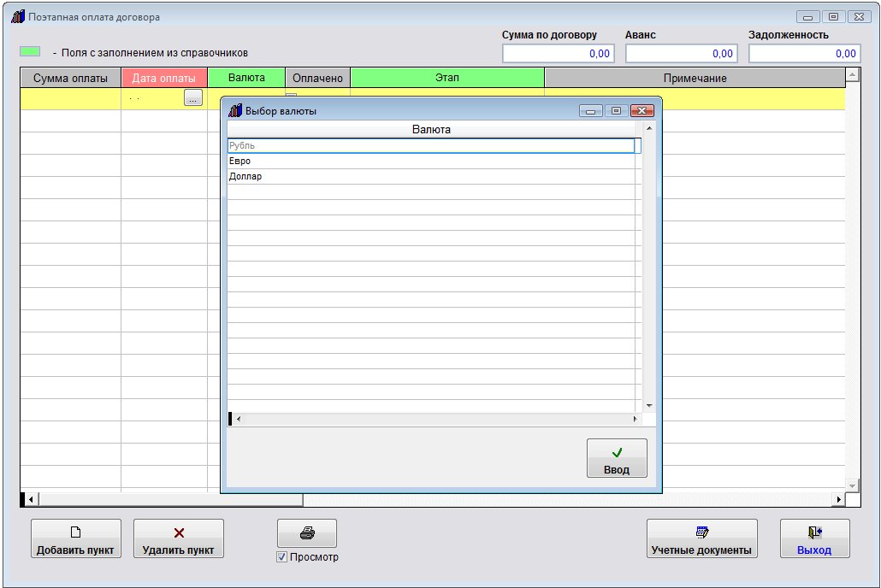Click the Сумма оплаты cell in yellow row
Viewport: 881px width, 588px height.
[x=71, y=99]
